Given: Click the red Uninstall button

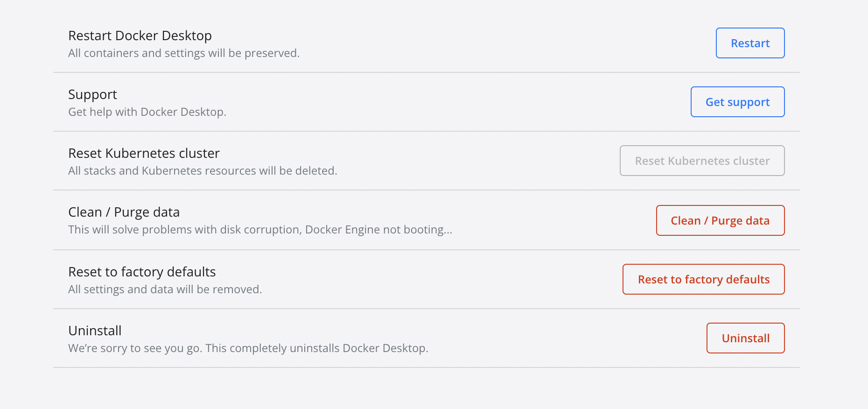Looking at the screenshot, I should [x=745, y=338].
